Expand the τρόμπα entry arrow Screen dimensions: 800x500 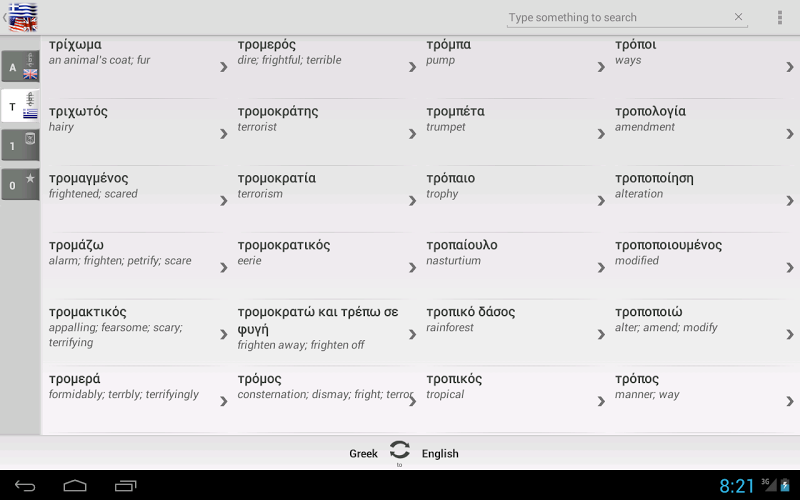601,67
